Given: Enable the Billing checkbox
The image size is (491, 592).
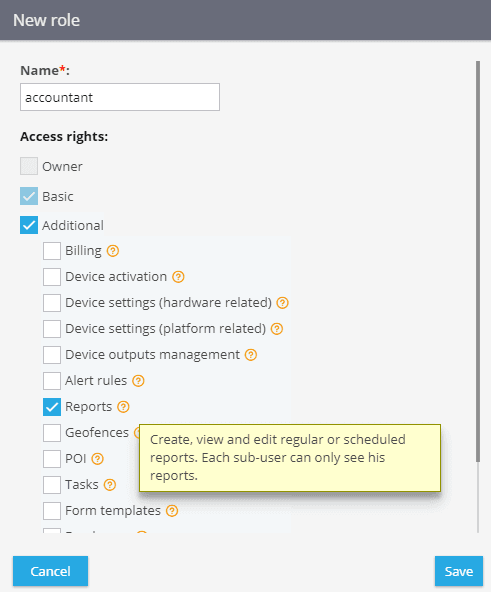Looking at the screenshot, I should (x=52, y=251).
